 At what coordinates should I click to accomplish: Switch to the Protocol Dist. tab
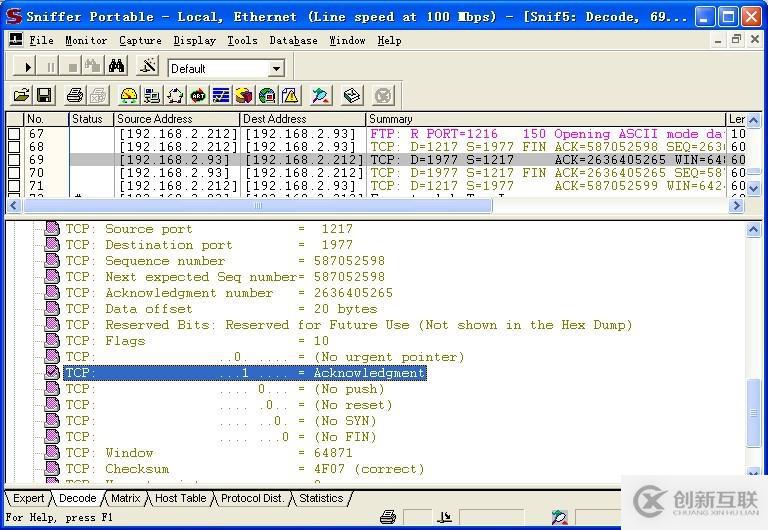(x=252, y=498)
